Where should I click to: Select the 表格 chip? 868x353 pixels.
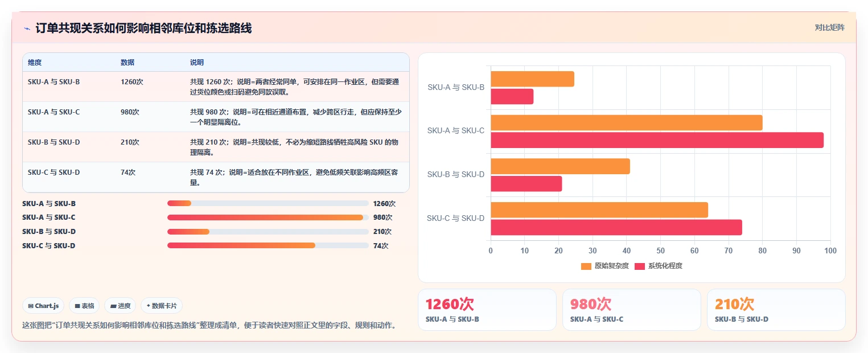84,306
